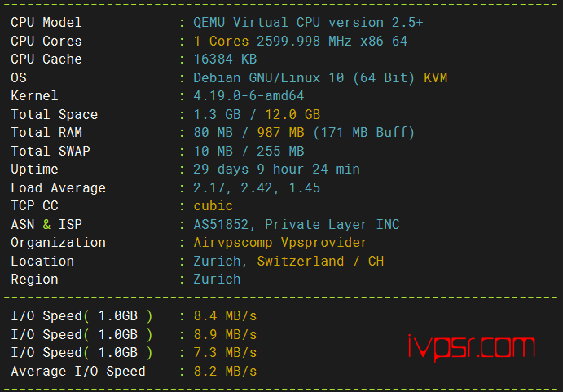Select '29 days 9 hour 24 min'
Viewport: 563px width, 392px height.
pyautogui.click(x=276, y=170)
